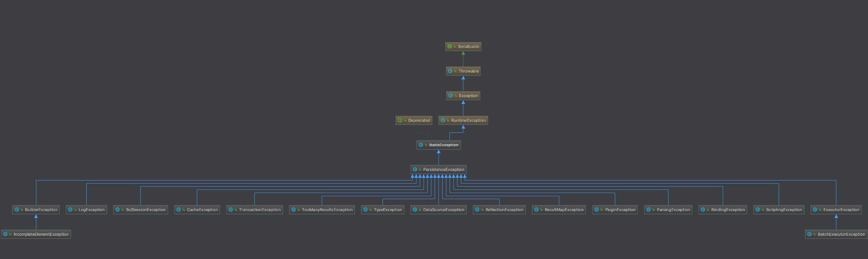This screenshot has width=868, height=259.
Task: Select the SqlSessionException node
Action: tap(140, 209)
